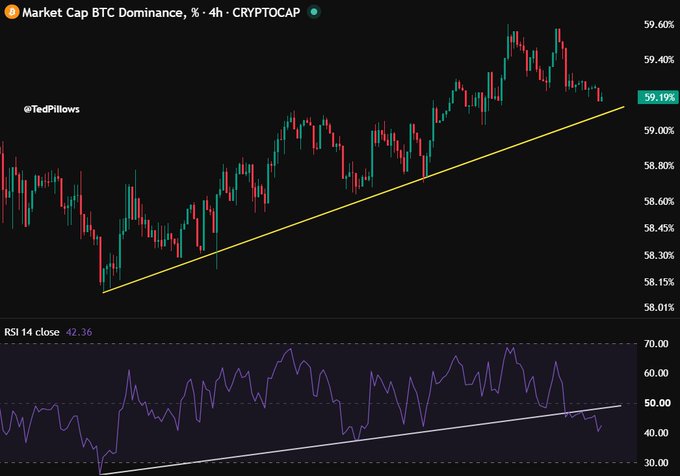680x476 pixels.
Task: Select the 4h interval label
Action: click(x=216, y=12)
